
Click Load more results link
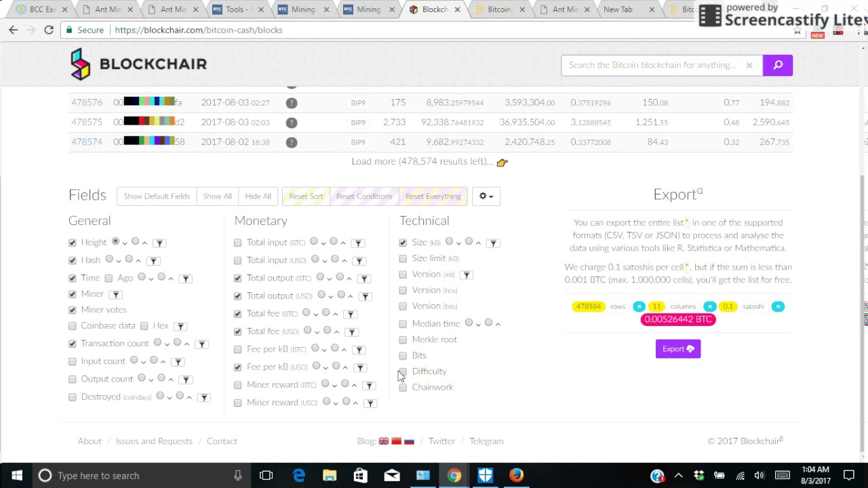[x=429, y=162]
